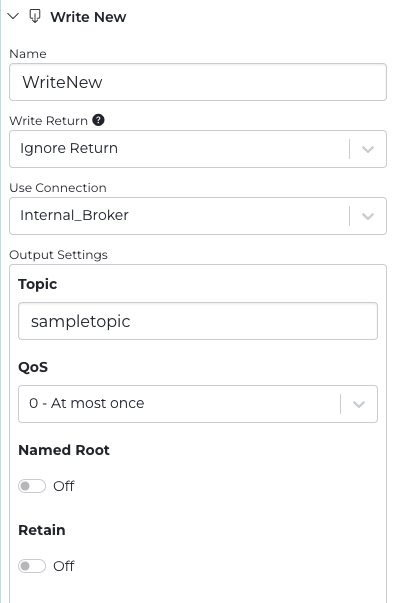Click the Write Return field label

coord(48,121)
